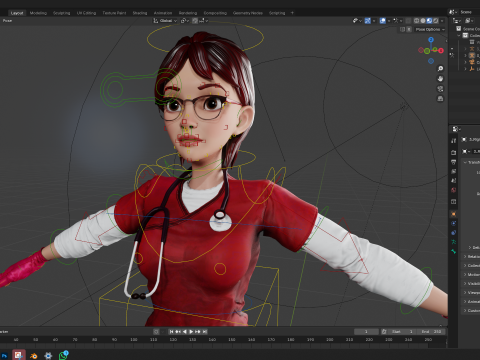Switch to solid viewport shading
This screenshot has height=360, width=480.
pyautogui.click(x=423, y=21)
